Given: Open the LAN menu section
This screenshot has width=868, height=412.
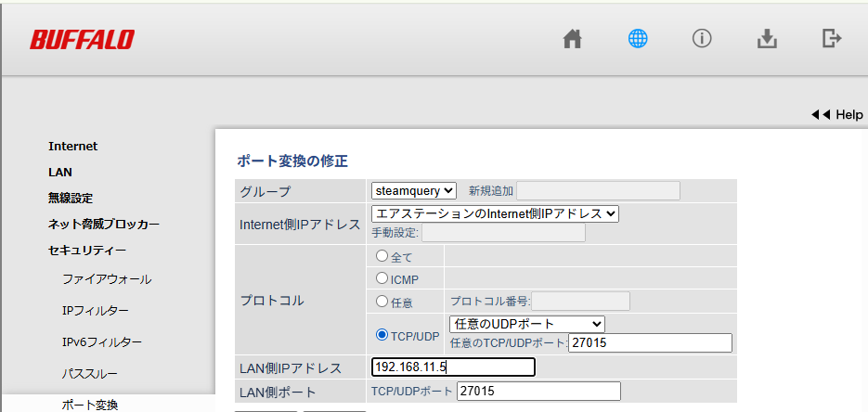Looking at the screenshot, I should point(60,172).
